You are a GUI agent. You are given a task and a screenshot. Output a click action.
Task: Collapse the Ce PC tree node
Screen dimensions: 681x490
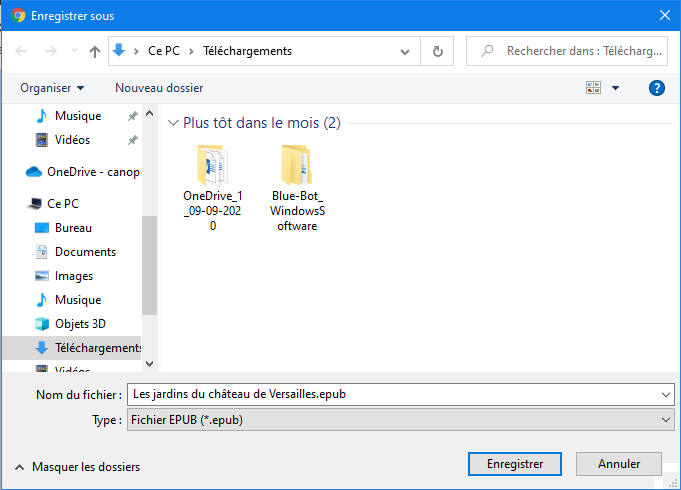(21, 204)
